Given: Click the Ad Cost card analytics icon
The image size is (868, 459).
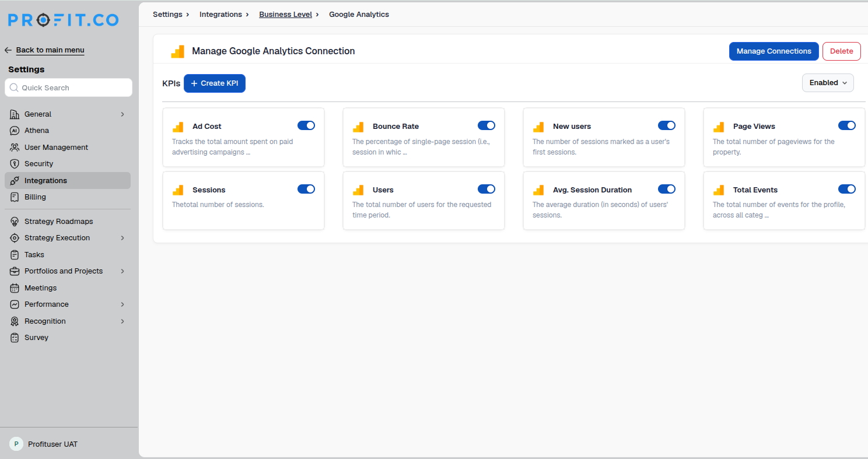Looking at the screenshot, I should click(178, 127).
